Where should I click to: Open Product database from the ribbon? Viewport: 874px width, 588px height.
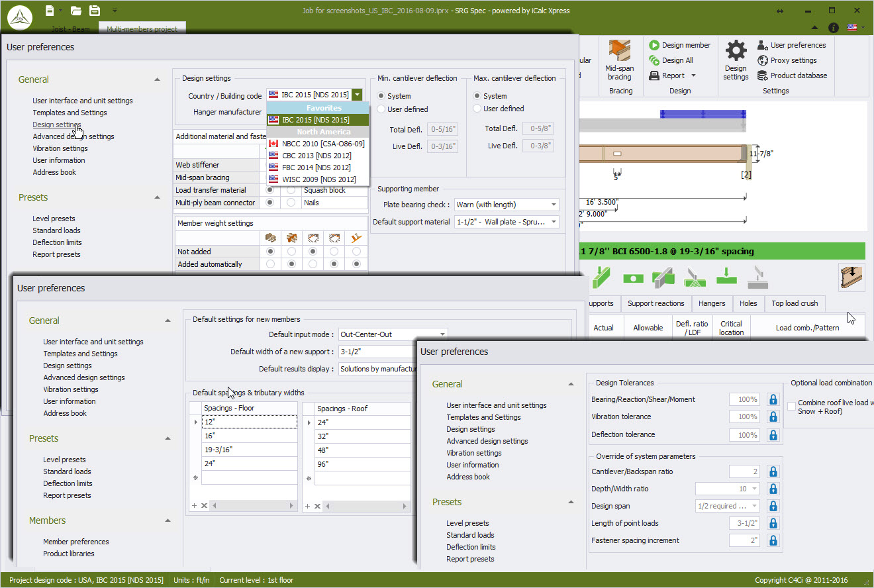(x=793, y=75)
